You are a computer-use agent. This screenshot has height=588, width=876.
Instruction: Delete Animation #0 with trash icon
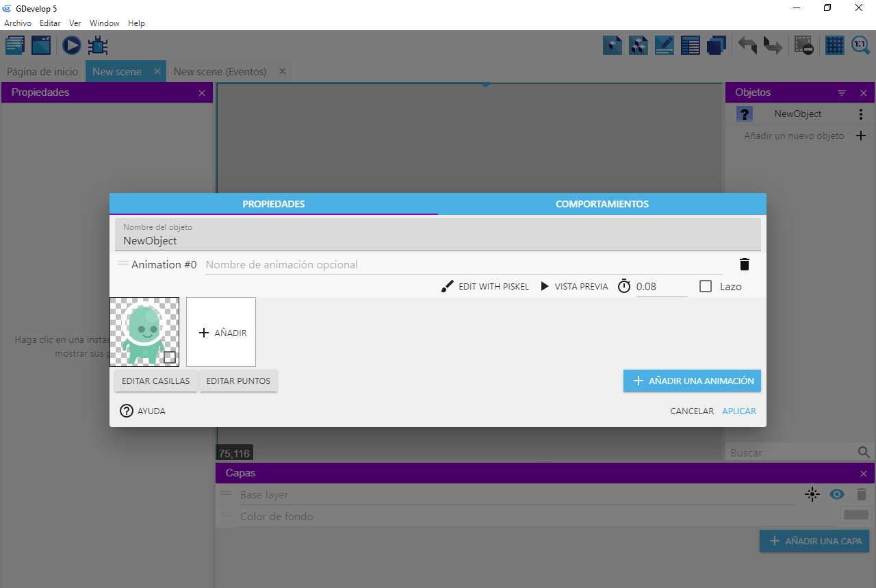[745, 264]
